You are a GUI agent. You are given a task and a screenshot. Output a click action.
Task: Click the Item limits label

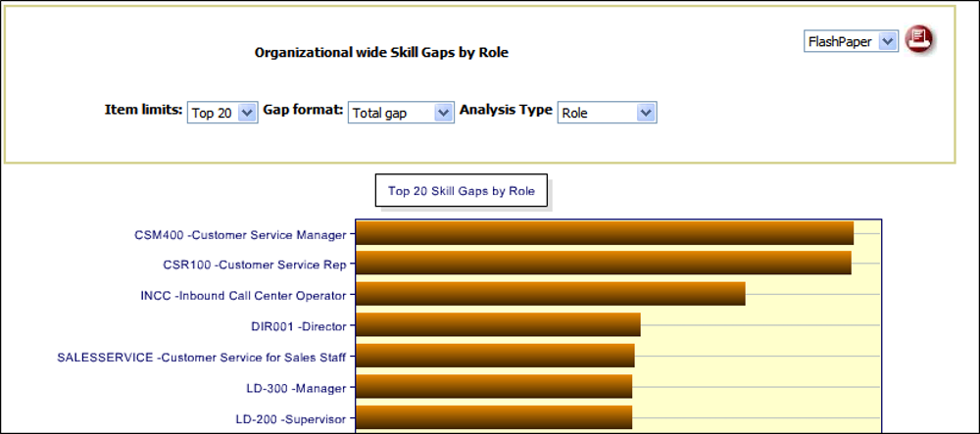(x=143, y=111)
